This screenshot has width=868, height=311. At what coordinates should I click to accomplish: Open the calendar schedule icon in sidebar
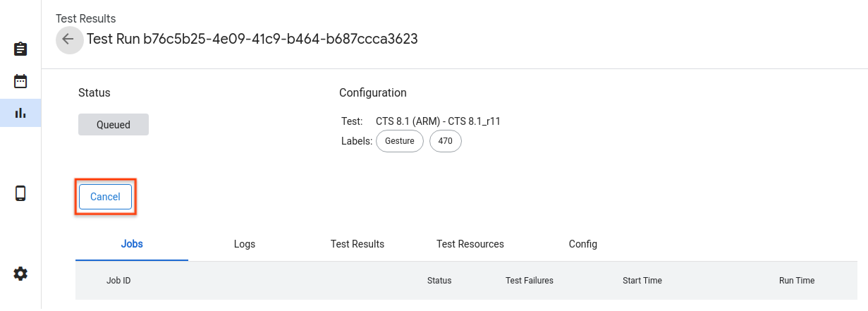20,81
